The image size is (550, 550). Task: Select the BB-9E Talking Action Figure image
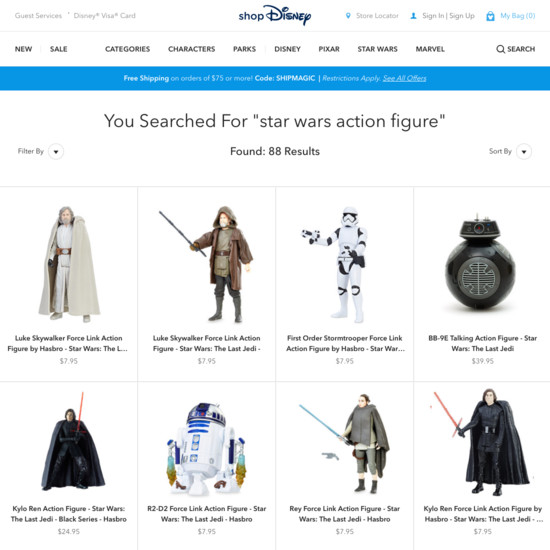coord(480,262)
